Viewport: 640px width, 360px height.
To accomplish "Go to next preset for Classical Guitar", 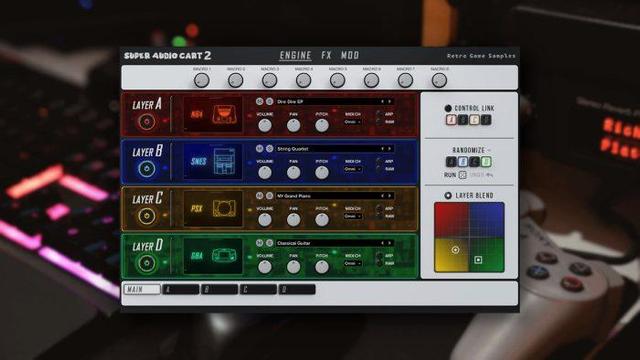I will click(x=389, y=243).
